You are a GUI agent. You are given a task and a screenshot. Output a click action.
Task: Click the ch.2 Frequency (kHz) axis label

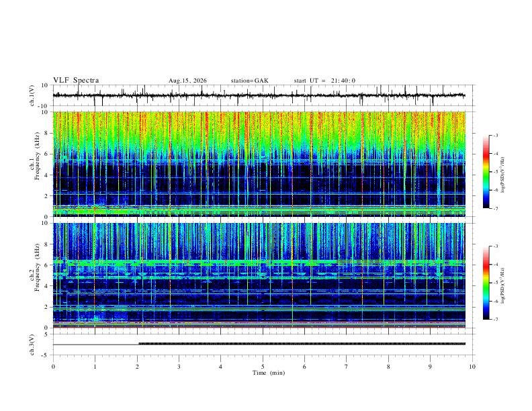(x=34, y=275)
